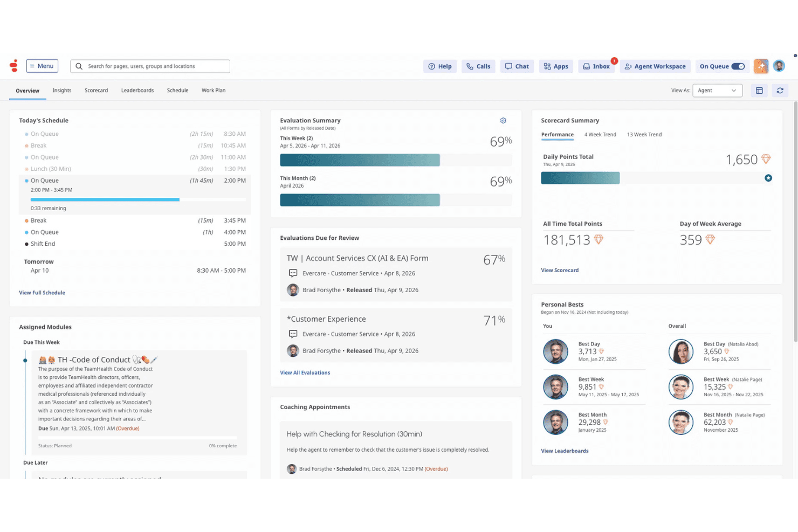
Task: Open Help with Checking for Resolution appointment
Action: 396,451
